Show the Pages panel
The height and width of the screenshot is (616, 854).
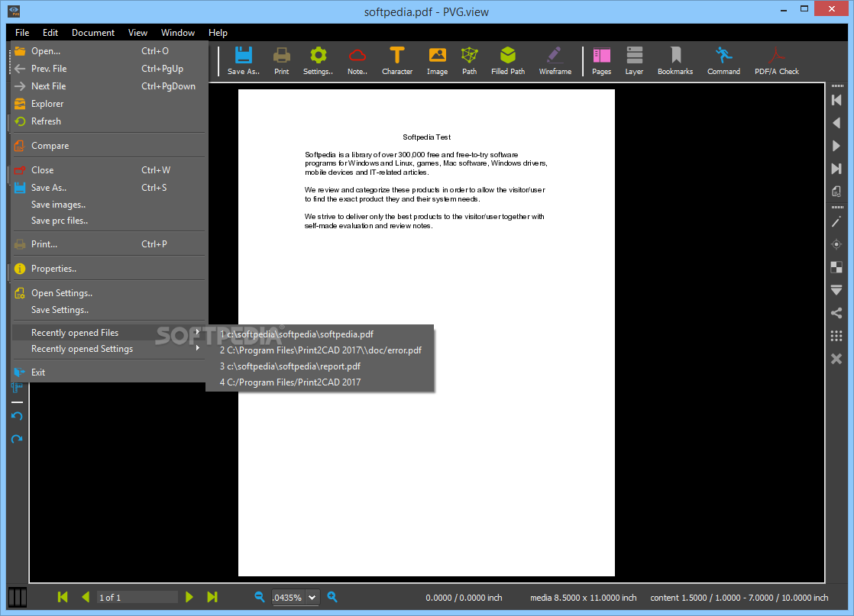(x=602, y=60)
